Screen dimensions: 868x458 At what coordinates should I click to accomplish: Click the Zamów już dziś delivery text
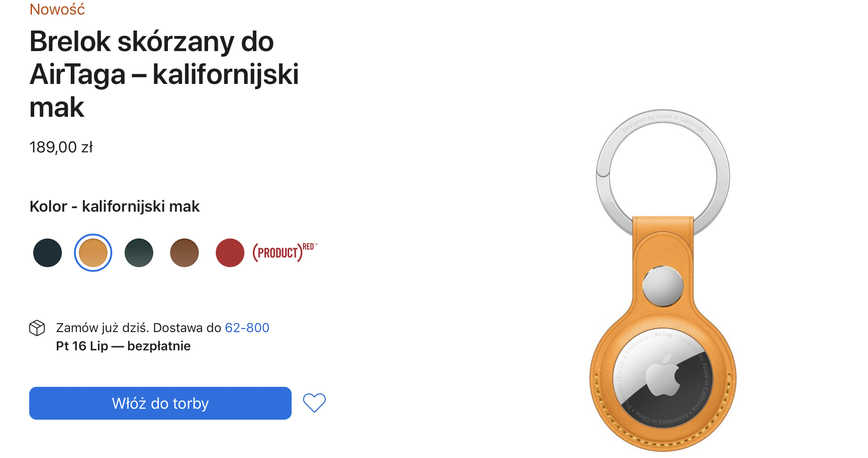103,328
